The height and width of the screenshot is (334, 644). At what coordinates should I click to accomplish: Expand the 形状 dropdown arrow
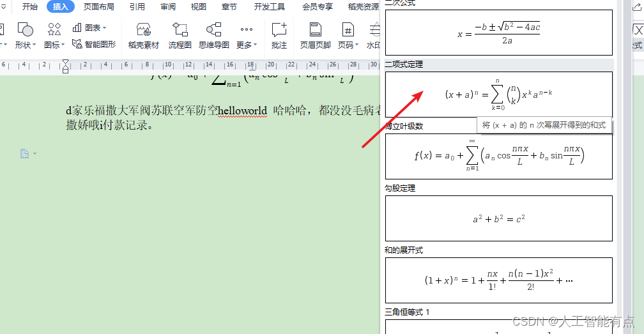(34, 45)
